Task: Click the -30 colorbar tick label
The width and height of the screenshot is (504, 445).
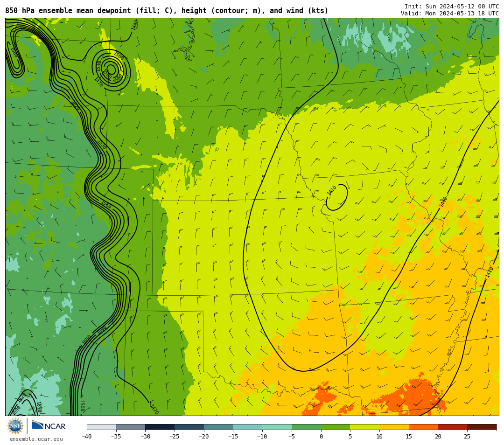Action: 145,436
